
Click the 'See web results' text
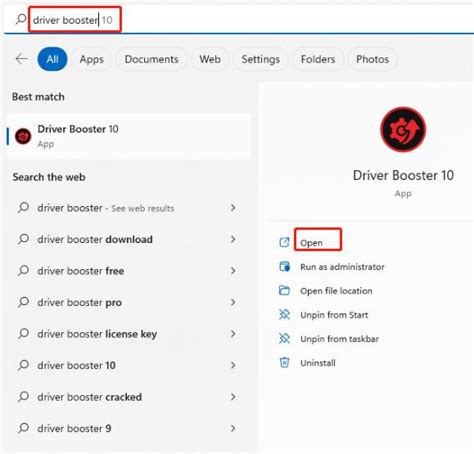tap(143, 208)
